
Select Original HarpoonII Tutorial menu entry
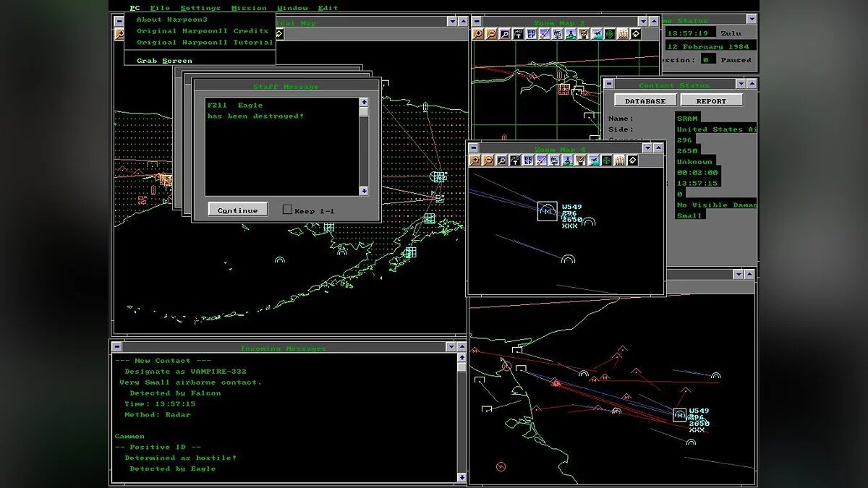click(x=205, y=43)
